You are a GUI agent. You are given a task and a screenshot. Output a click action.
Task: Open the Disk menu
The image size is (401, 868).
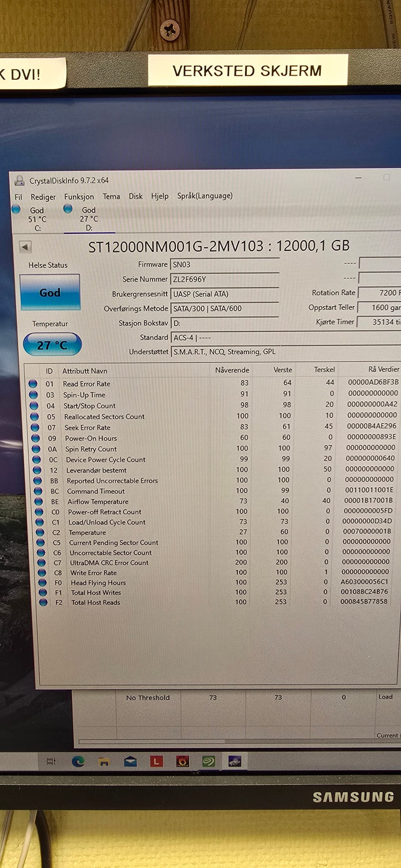pyautogui.click(x=135, y=196)
